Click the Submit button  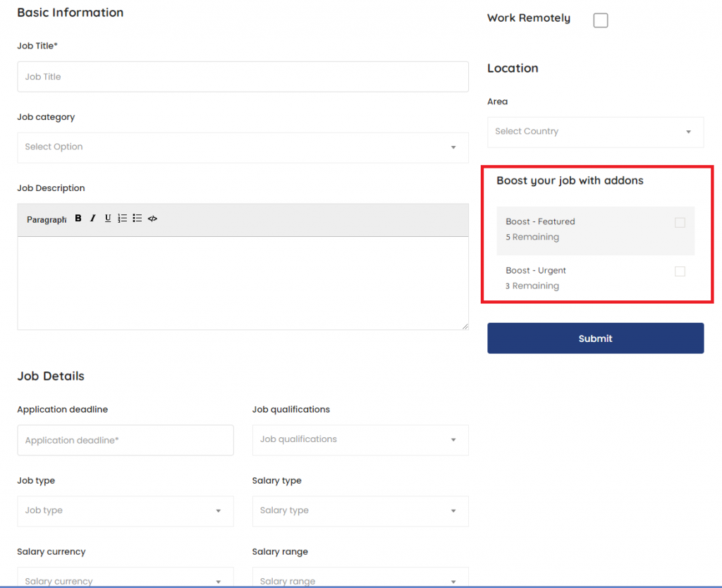(595, 338)
